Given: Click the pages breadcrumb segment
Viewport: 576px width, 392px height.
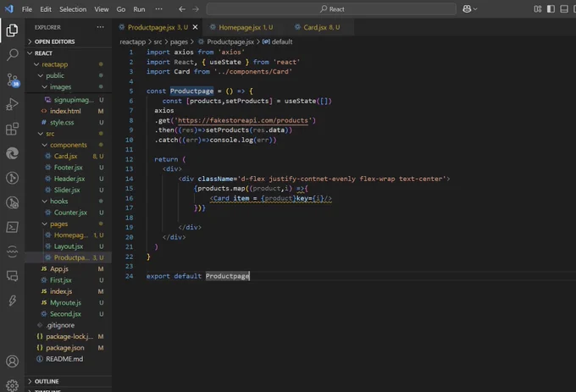Looking at the screenshot, I should (x=179, y=41).
